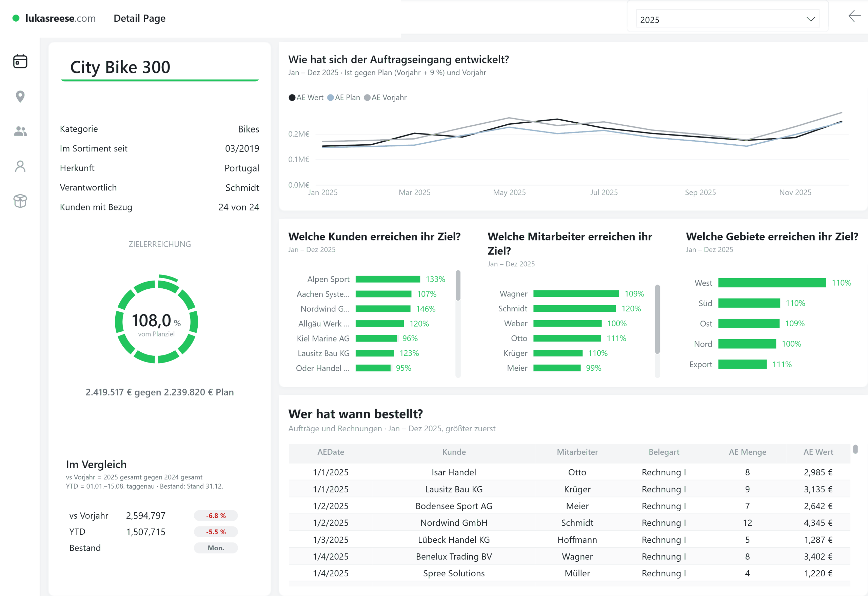Select the AE Plan legend marker
Image resolution: width=868 pixels, height=596 pixels.
[330, 98]
